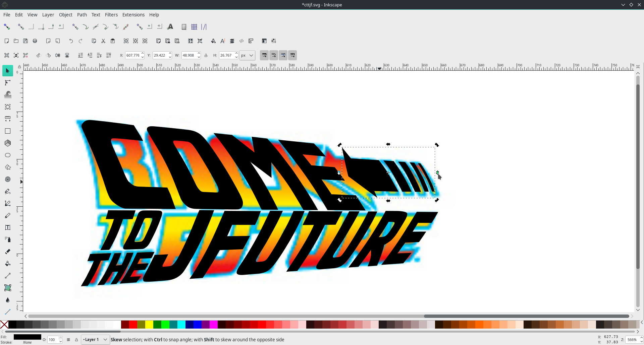Click the Deselect icon in tool controls
The width and height of the screenshot is (644, 345).
click(x=25, y=55)
